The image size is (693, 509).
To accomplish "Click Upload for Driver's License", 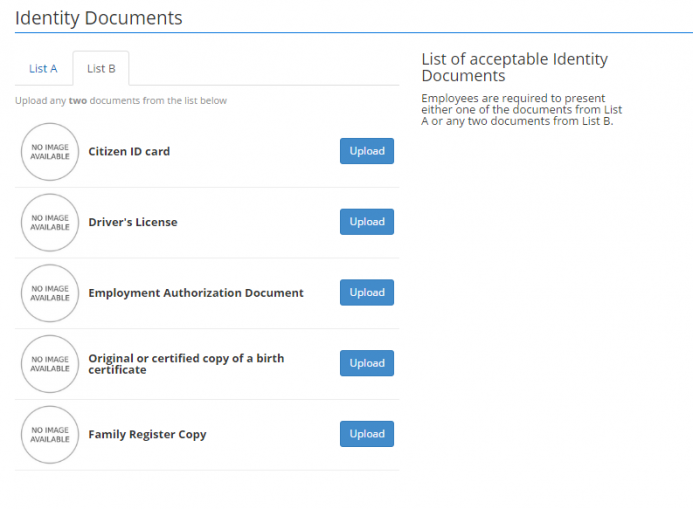I will pyautogui.click(x=366, y=222).
